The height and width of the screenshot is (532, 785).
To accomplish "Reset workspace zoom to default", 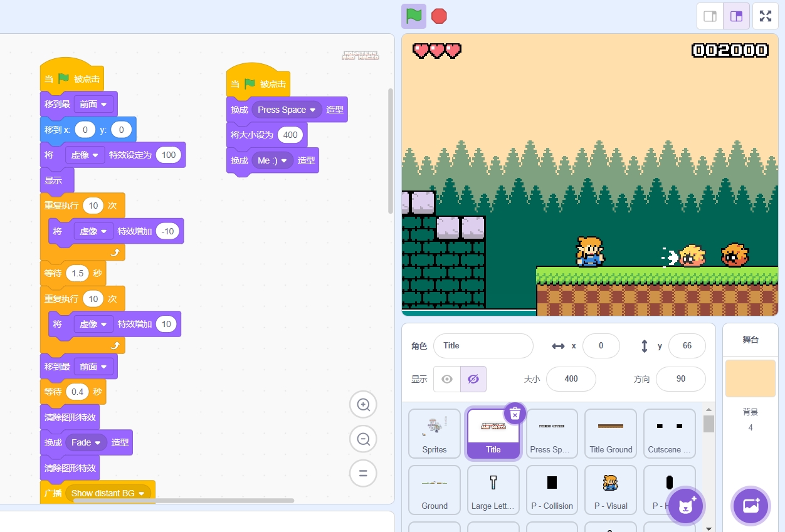I will pyautogui.click(x=363, y=473).
